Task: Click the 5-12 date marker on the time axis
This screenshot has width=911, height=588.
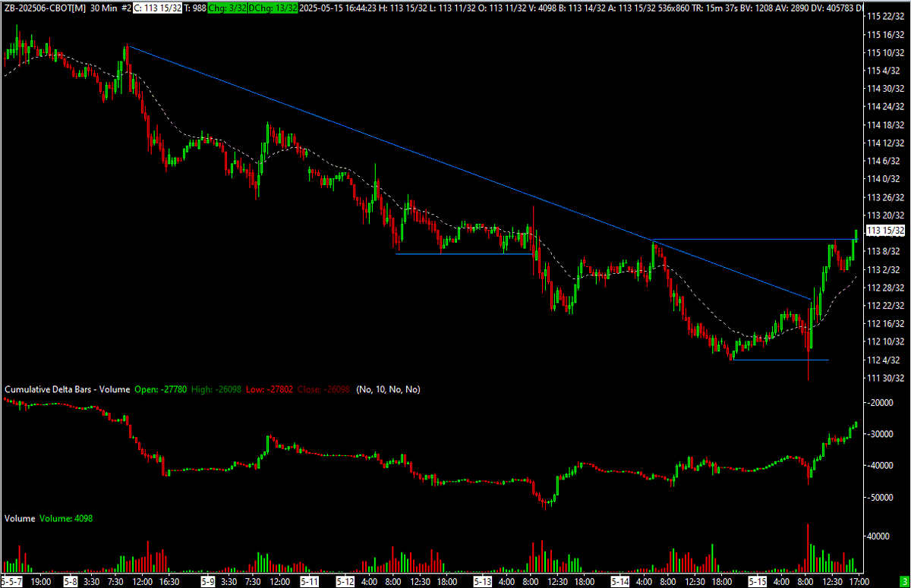Action: [345, 582]
